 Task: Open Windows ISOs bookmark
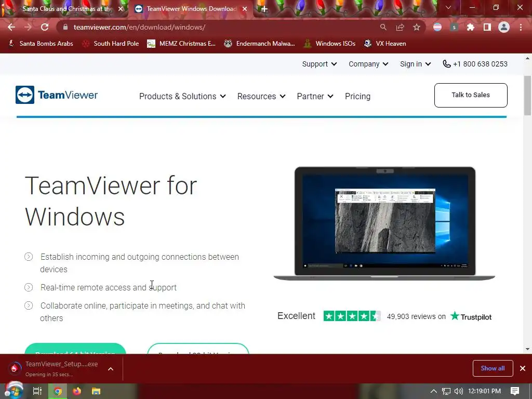coord(329,44)
